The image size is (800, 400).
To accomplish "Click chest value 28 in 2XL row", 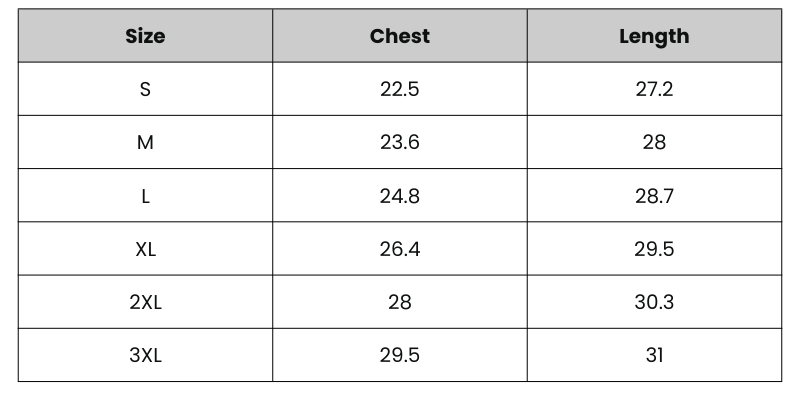I will 399,302.
